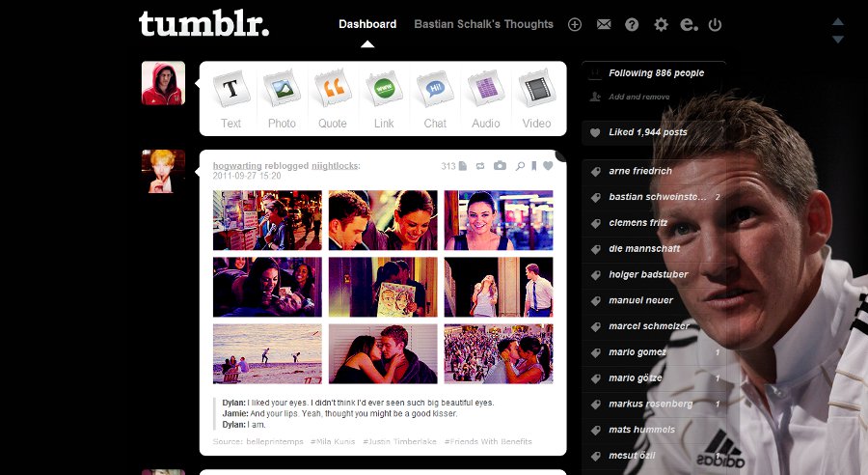The height and width of the screenshot is (475, 868).
Task: Open photo of caricature drawing held up
Action: click(x=383, y=287)
